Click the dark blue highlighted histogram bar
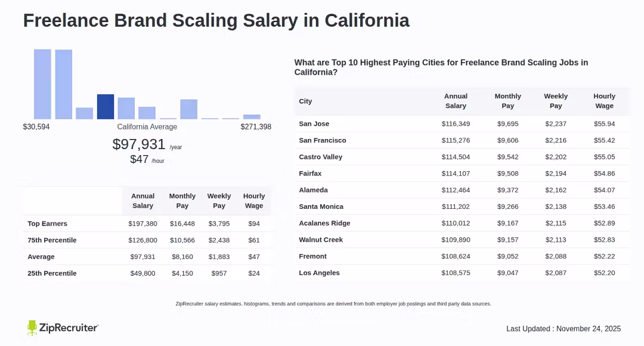 tap(106, 107)
